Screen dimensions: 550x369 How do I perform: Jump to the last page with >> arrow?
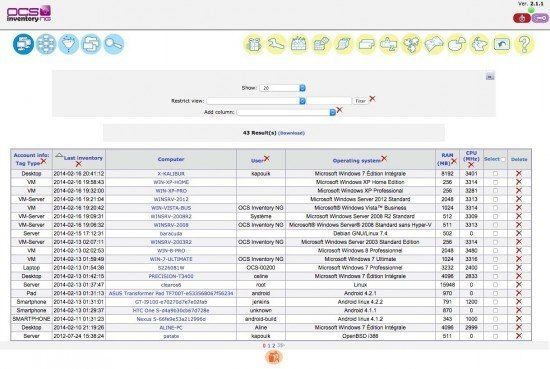click(x=281, y=345)
